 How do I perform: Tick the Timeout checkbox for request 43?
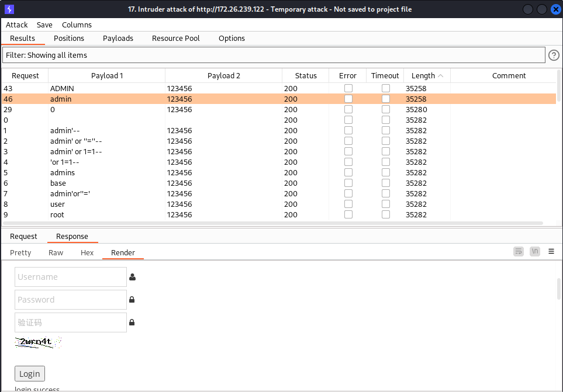pos(386,88)
